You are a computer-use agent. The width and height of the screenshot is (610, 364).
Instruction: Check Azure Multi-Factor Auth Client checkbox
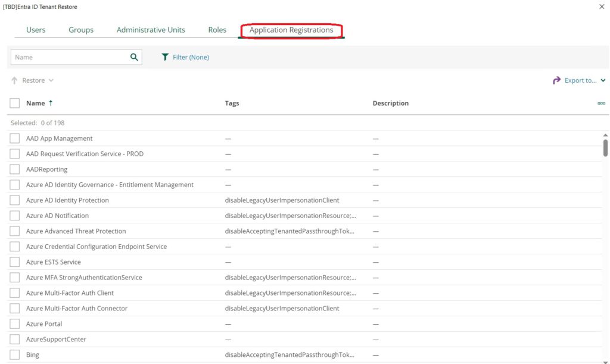[15, 293]
